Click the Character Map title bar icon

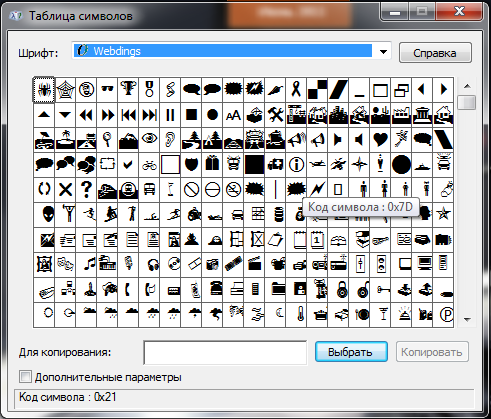[x=15, y=15]
